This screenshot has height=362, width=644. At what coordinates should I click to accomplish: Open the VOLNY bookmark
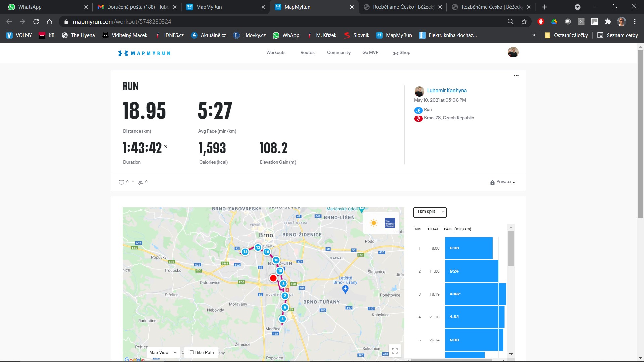19,35
